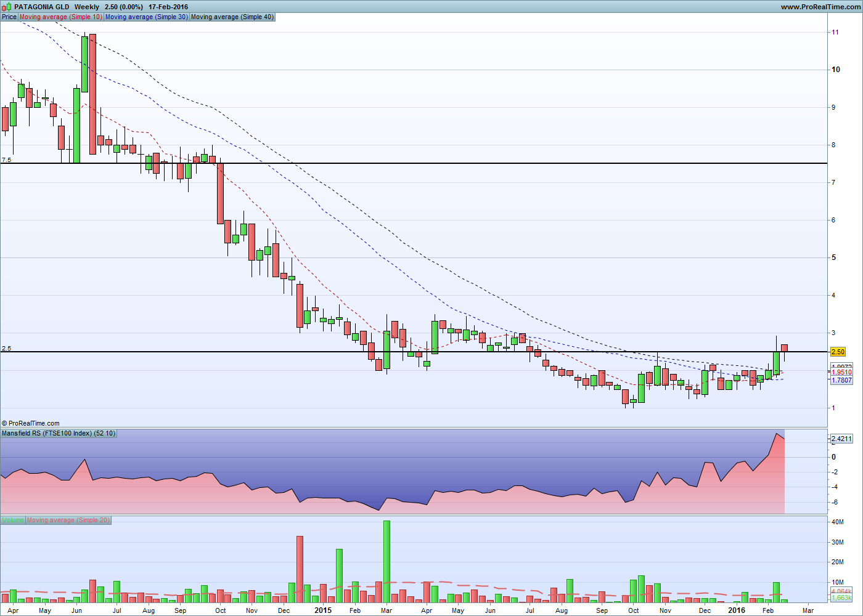The height and width of the screenshot is (616, 863).
Task: Click the Volume legend label
Action: point(13,520)
